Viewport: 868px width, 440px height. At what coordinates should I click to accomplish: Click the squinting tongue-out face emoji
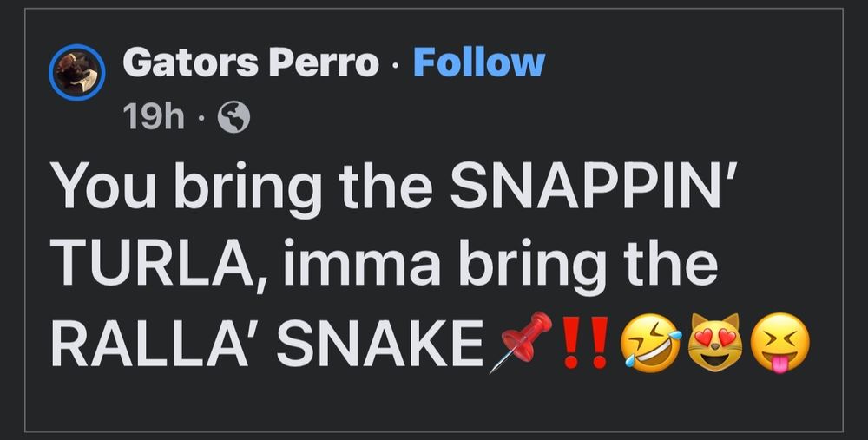[x=780, y=343]
